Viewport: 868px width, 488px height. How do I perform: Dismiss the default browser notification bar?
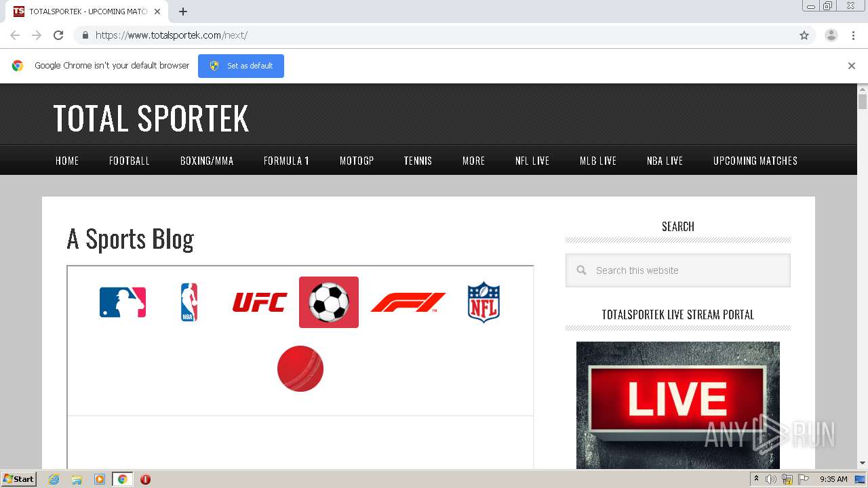(x=852, y=66)
